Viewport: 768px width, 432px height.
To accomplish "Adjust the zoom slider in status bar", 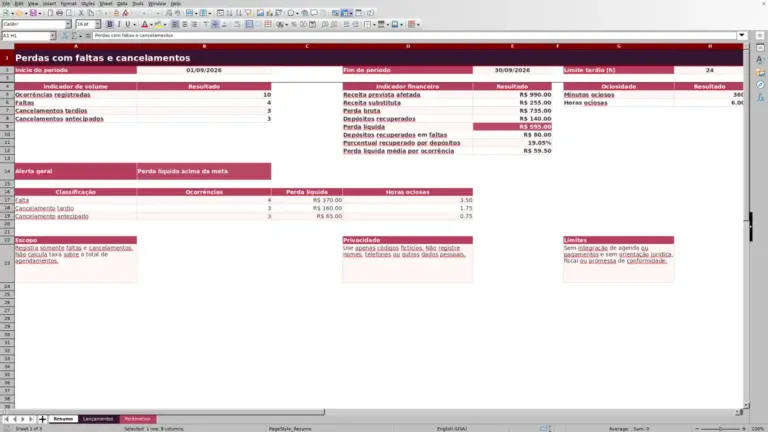I will 720,429.
